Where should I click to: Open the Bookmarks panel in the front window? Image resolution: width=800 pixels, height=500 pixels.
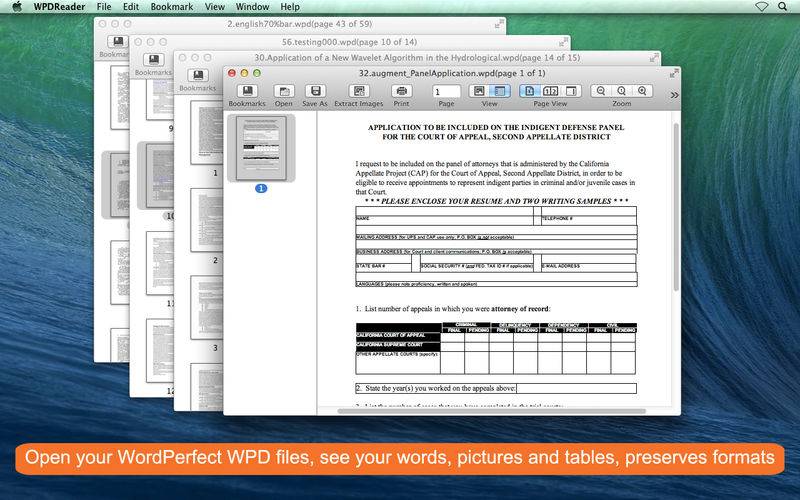pyautogui.click(x=247, y=91)
